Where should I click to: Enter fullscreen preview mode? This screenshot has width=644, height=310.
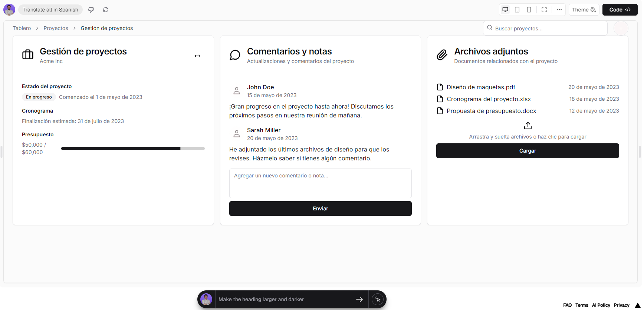coord(544,10)
